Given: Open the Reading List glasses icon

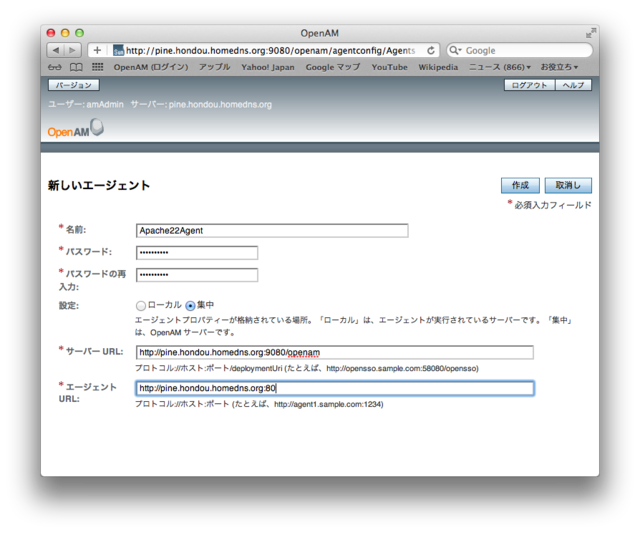Looking at the screenshot, I should (x=54, y=67).
